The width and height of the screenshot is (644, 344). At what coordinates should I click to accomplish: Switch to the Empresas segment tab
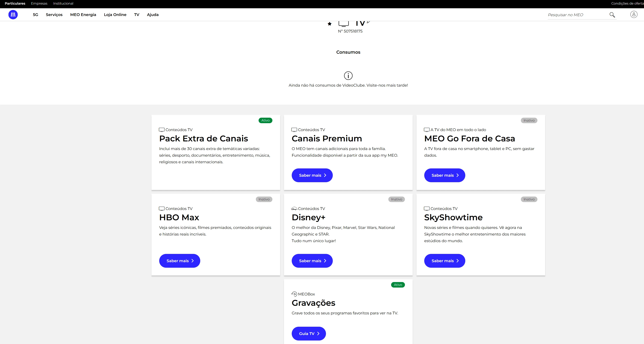coord(39,3)
